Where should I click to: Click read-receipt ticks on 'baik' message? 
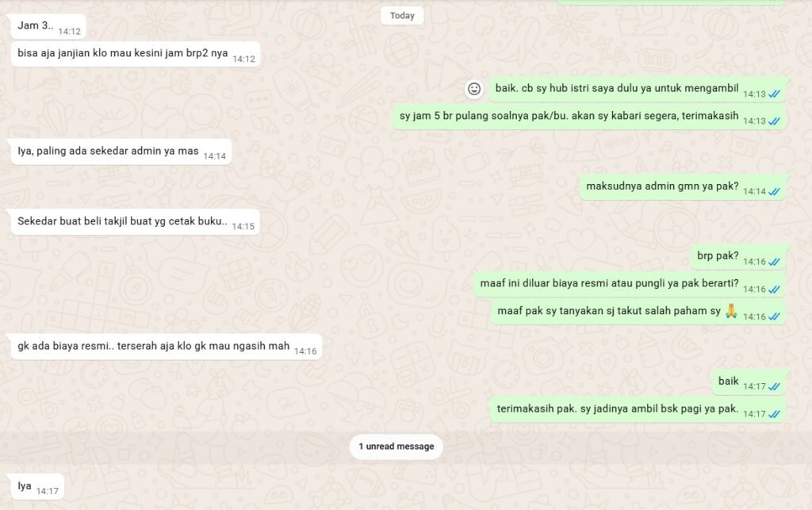774,387
